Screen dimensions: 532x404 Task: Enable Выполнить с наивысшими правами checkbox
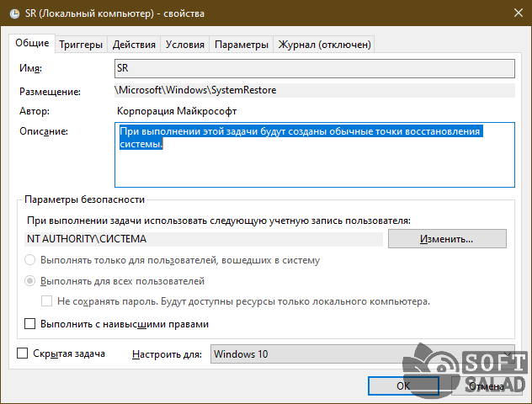[x=29, y=324]
